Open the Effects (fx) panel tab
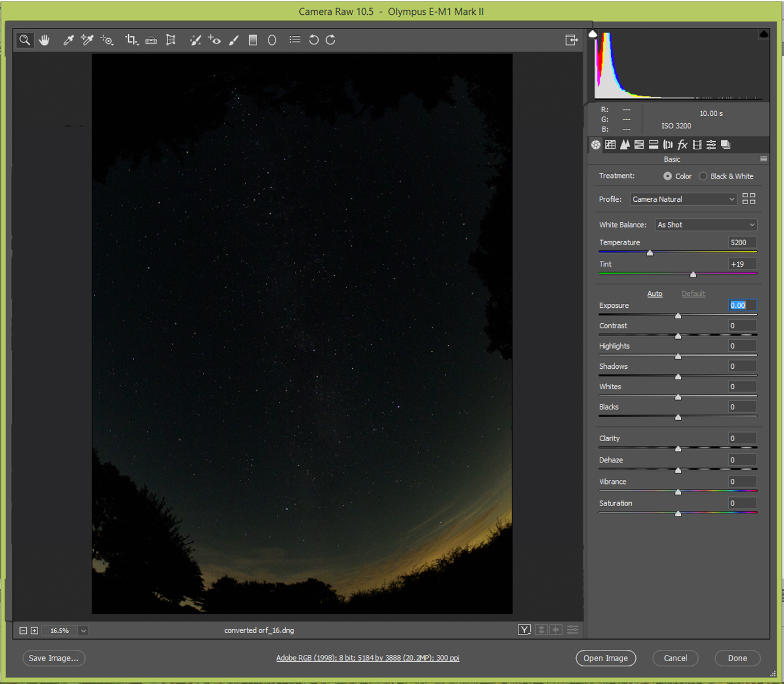784x684 pixels. pyautogui.click(x=683, y=145)
